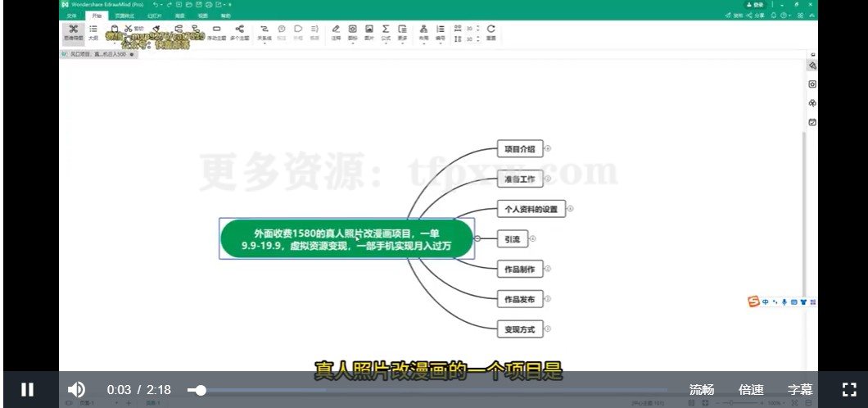Select the 引流 topic
Viewport: 868px width, 408px height.
[512, 239]
